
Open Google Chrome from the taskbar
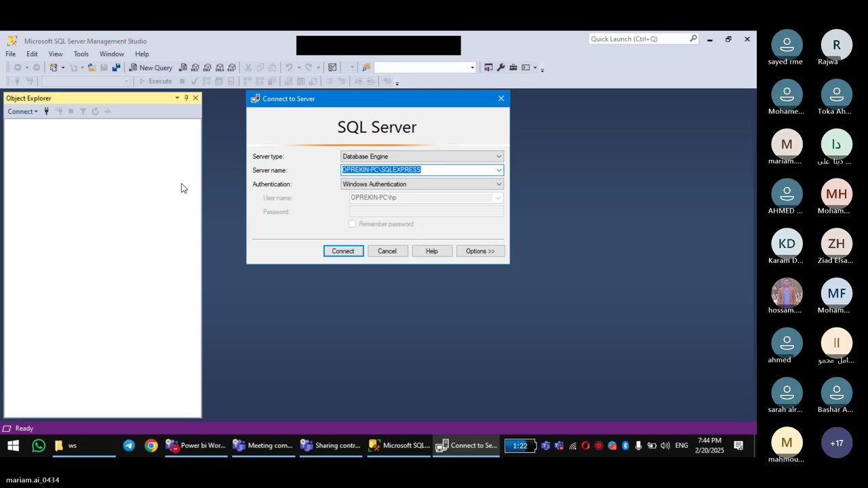point(151,445)
